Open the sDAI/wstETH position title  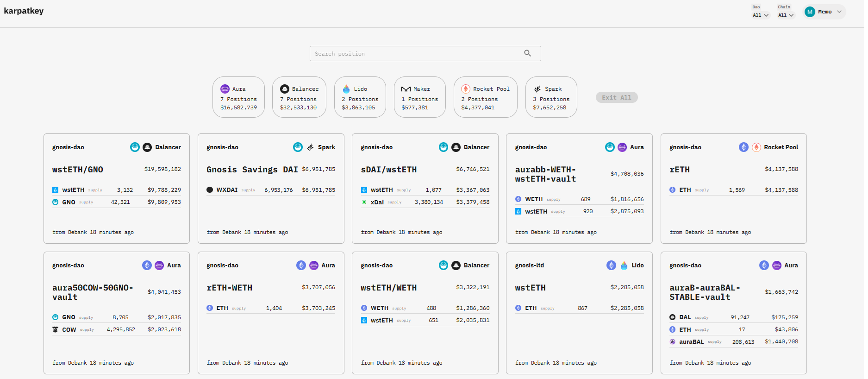pyautogui.click(x=389, y=170)
